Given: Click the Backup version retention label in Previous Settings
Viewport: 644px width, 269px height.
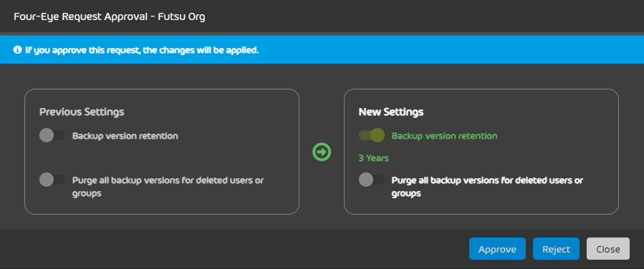Looking at the screenshot, I should (x=125, y=136).
